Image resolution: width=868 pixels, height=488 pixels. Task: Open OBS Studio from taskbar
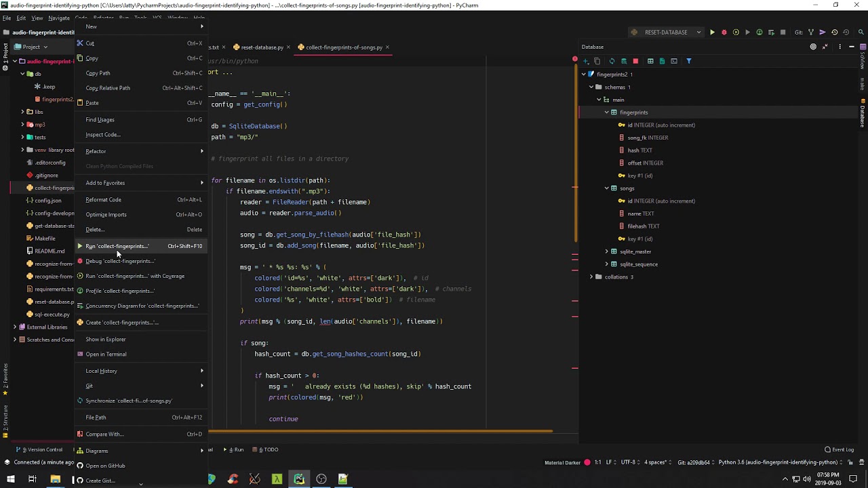click(321, 479)
